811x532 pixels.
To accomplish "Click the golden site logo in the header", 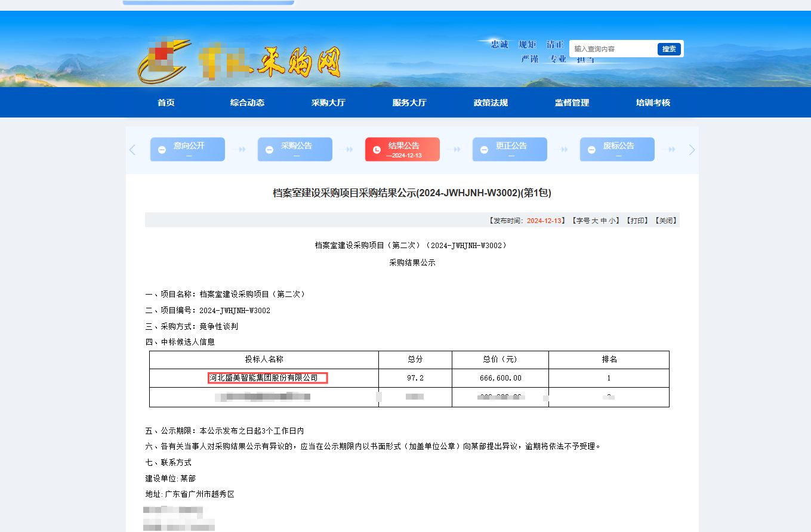I will pos(164,61).
